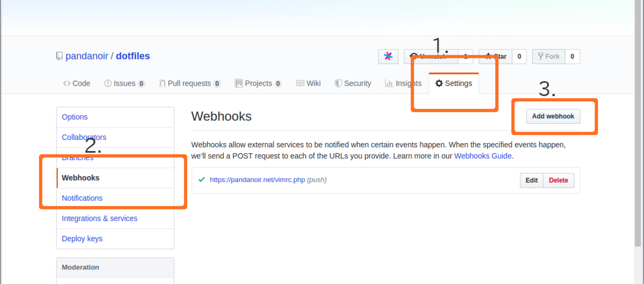Screen dimensions: 644x284
Task: Click the Add webhook button
Action: [553, 116]
